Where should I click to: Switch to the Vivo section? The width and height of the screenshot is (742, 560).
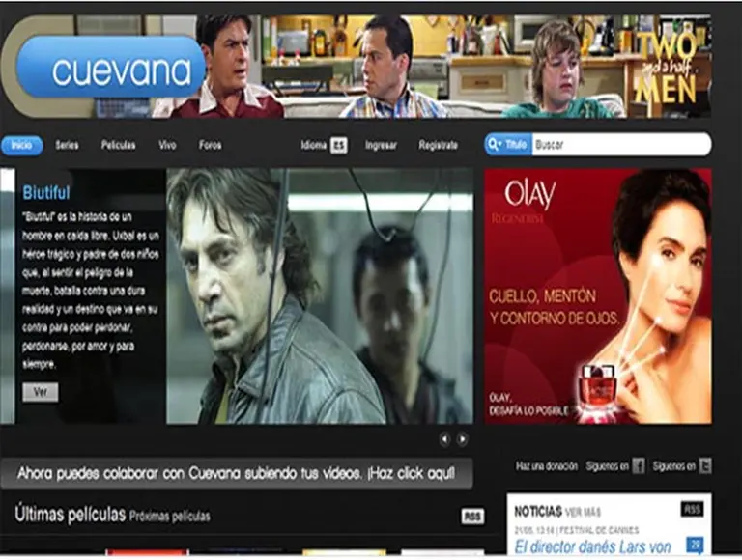click(167, 145)
